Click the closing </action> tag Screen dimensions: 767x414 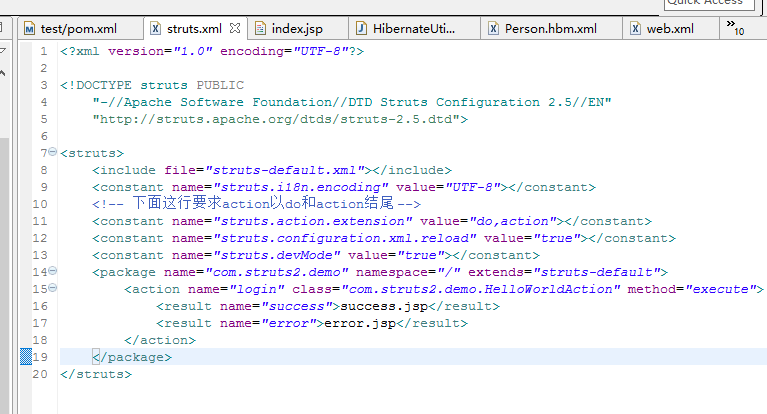[160, 340]
